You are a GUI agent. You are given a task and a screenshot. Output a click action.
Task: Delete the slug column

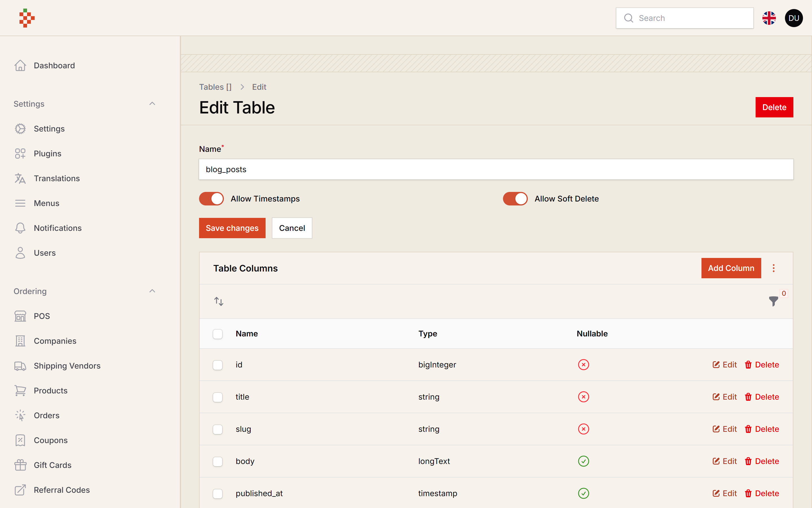[762, 429]
